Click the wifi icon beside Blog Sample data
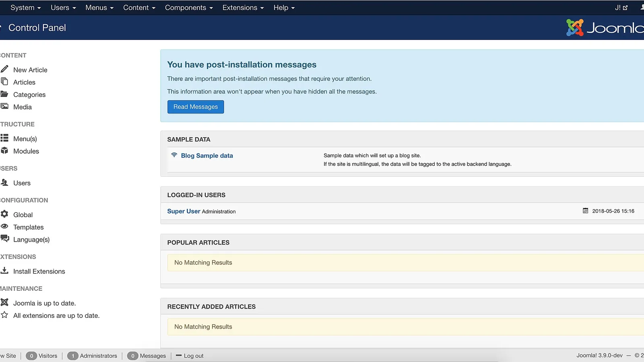Screen dimensions: 644x362 pos(174,155)
